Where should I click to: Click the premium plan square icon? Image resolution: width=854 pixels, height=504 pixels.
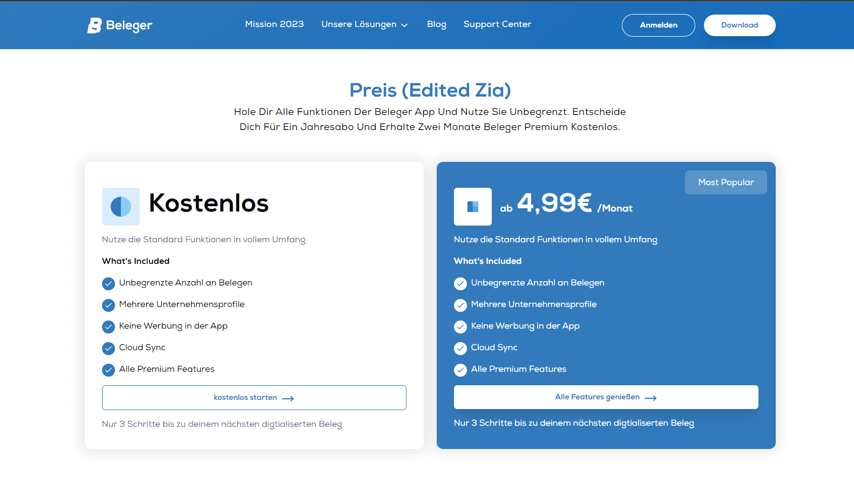point(473,207)
